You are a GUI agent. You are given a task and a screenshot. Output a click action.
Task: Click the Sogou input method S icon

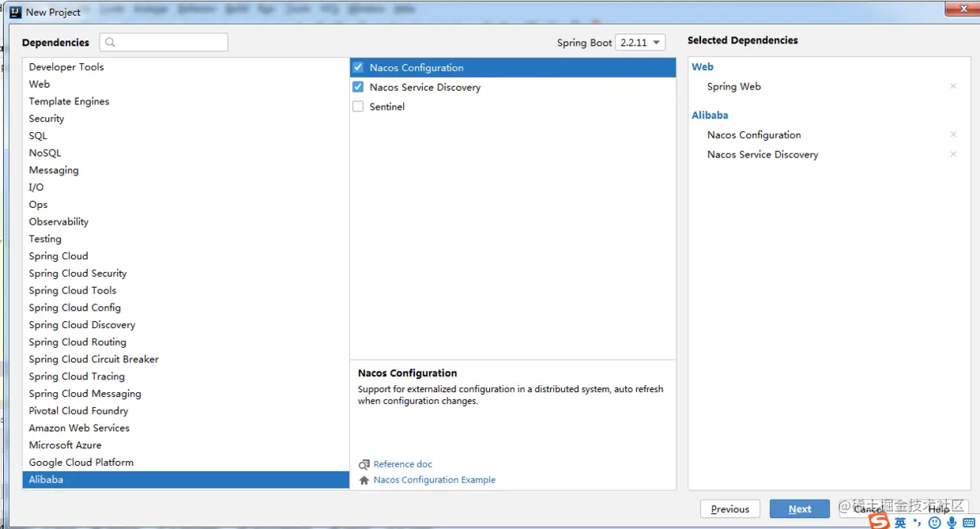880,521
